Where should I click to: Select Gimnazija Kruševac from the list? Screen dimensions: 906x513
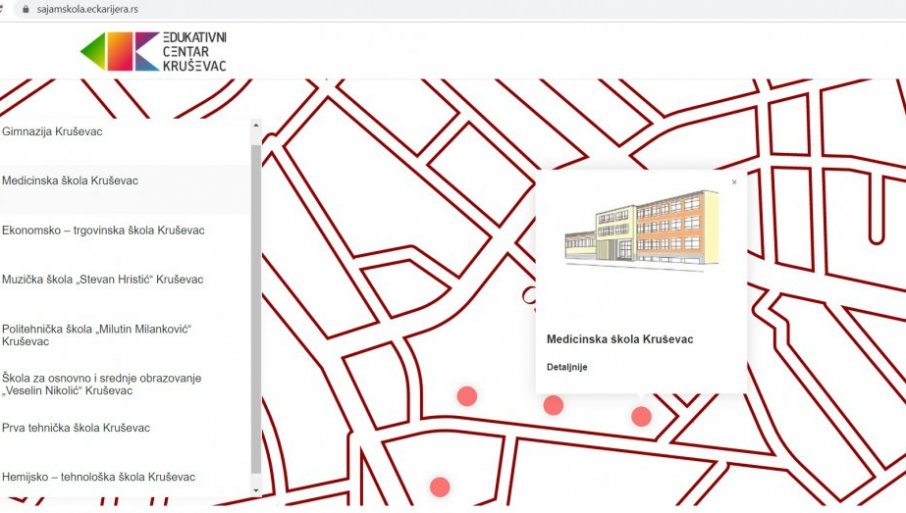point(52,131)
